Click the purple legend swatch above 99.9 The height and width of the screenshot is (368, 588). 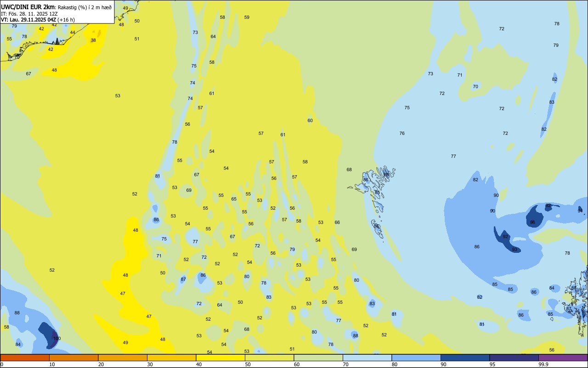point(563,357)
